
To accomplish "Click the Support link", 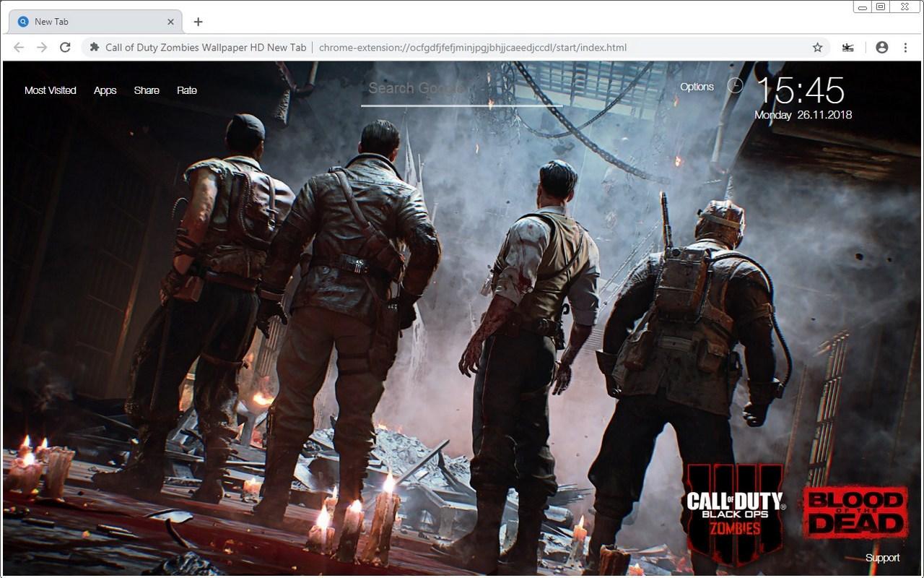I will 882,558.
